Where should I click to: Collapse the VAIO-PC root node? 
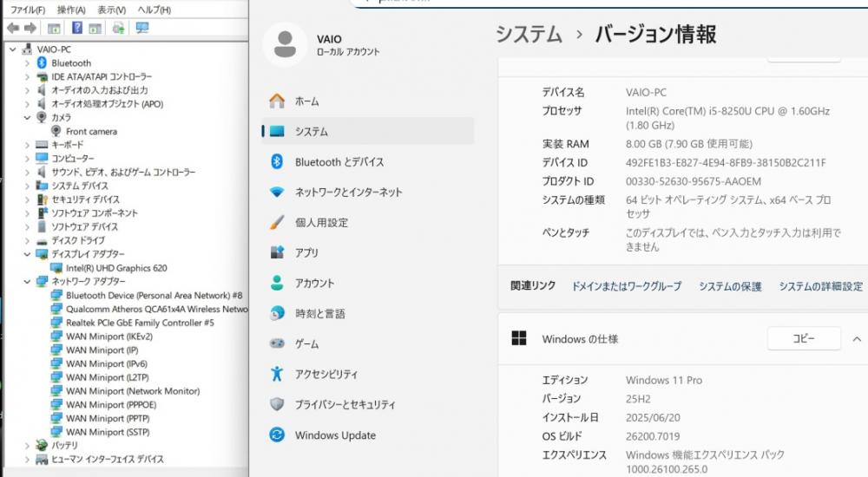[x=13, y=49]
